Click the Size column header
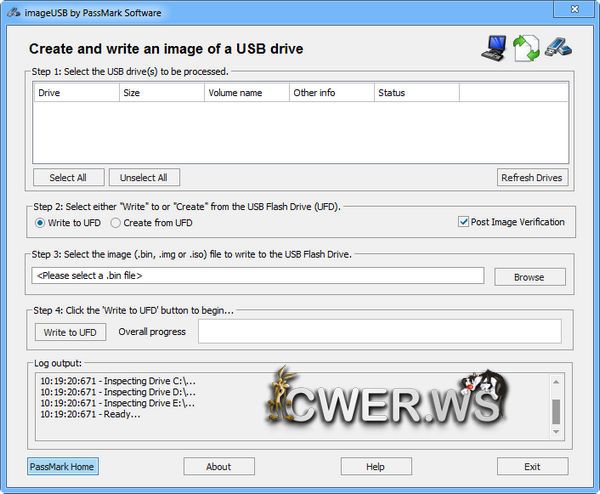The image size is (600, 494). pyautogui.click(x=160, y=92)
